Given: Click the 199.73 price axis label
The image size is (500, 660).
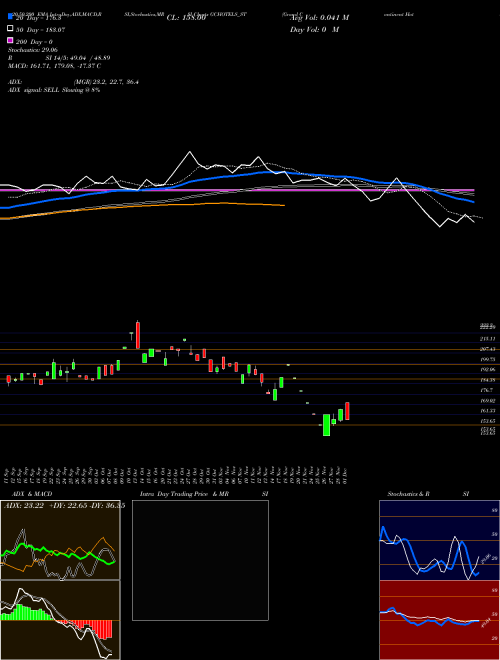Looking at the screenshot, I should click(488, 359).
